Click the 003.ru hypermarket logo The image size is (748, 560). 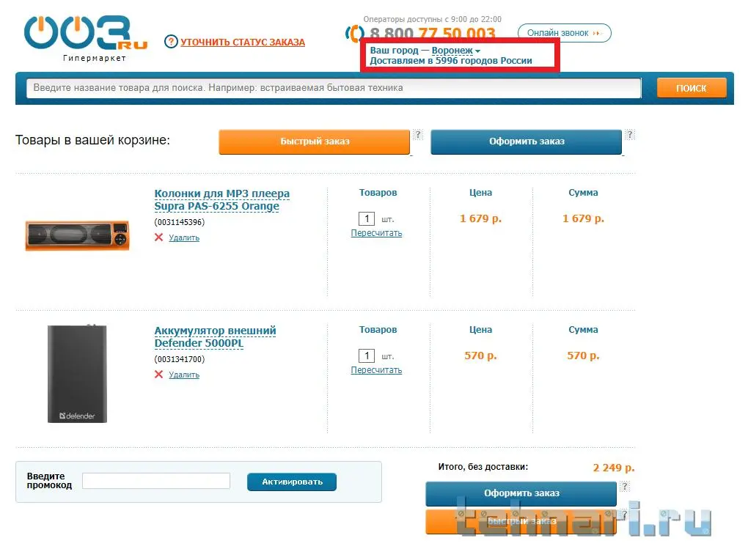coord(86,38)
